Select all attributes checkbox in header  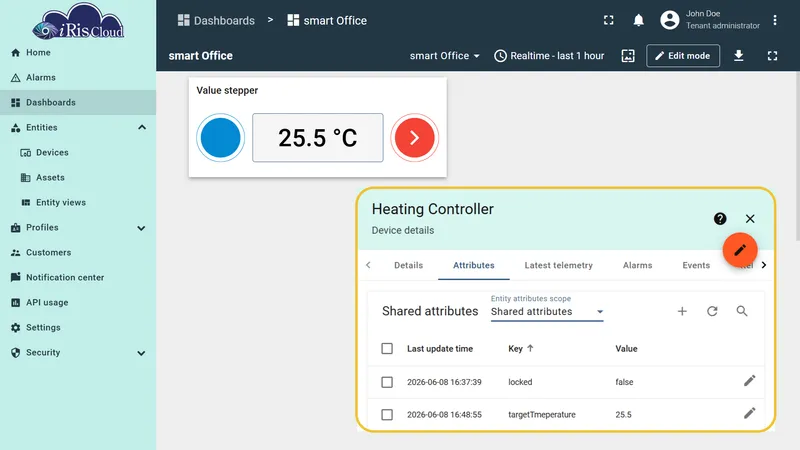click(387, 348)
